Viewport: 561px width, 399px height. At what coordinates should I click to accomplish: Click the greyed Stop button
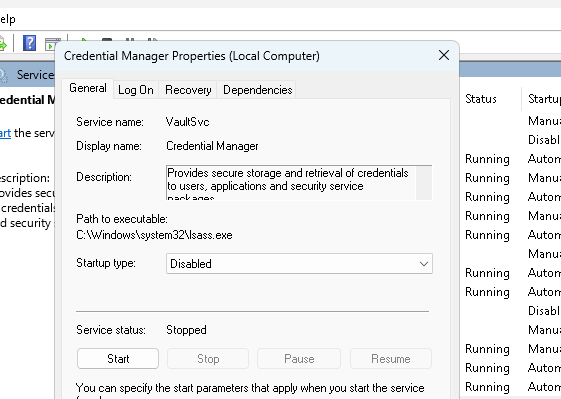(208, 359)
